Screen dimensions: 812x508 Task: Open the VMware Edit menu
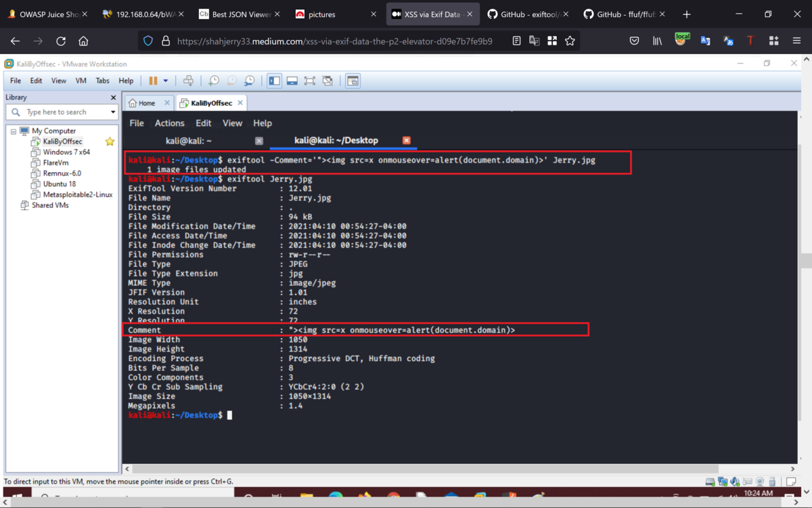tap(36, 81)
